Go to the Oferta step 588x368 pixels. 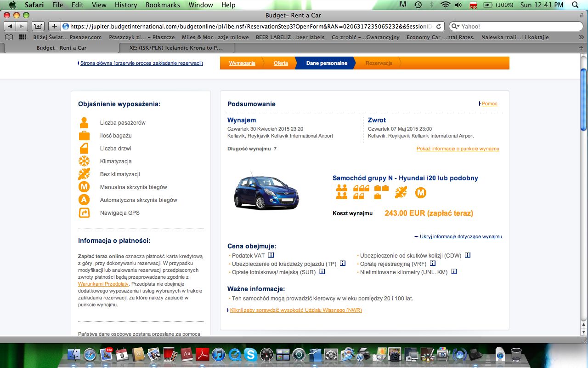point(281,63)
